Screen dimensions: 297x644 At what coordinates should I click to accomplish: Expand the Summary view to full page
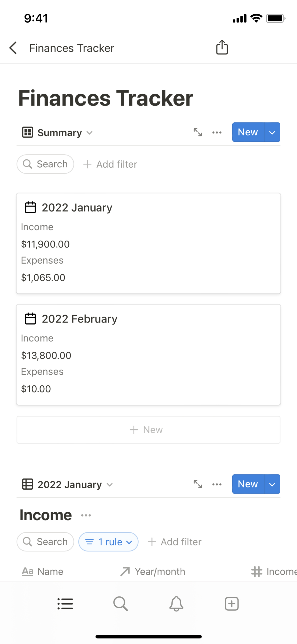198,132
